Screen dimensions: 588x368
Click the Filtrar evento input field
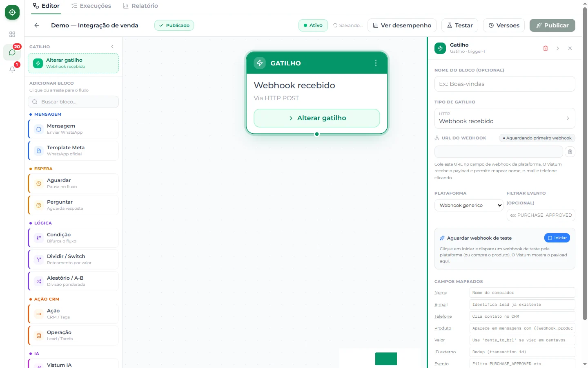tap(541, 215)
